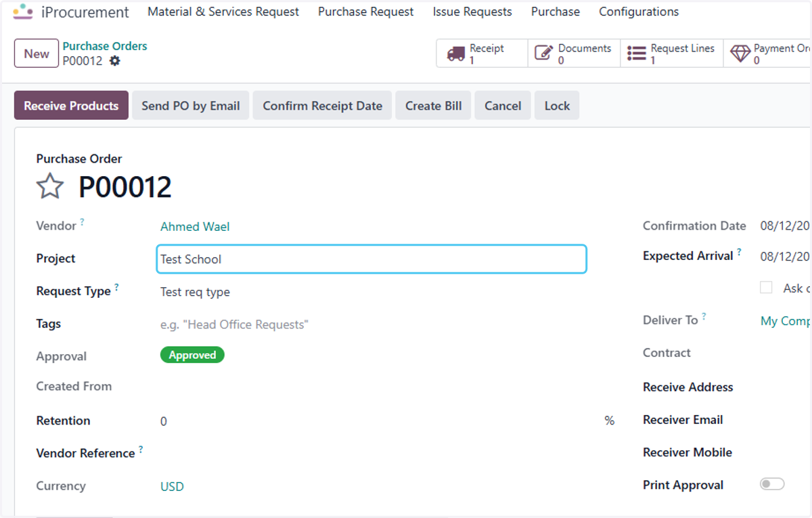Open the Receipt smart button

pyautogui.click(x=482, y=53)
